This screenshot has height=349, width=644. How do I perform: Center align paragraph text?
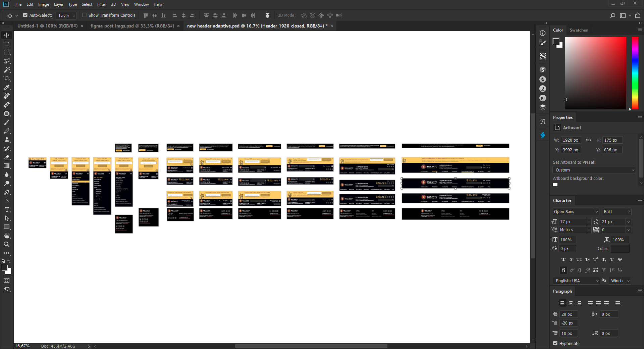click(x=571, y=303)
